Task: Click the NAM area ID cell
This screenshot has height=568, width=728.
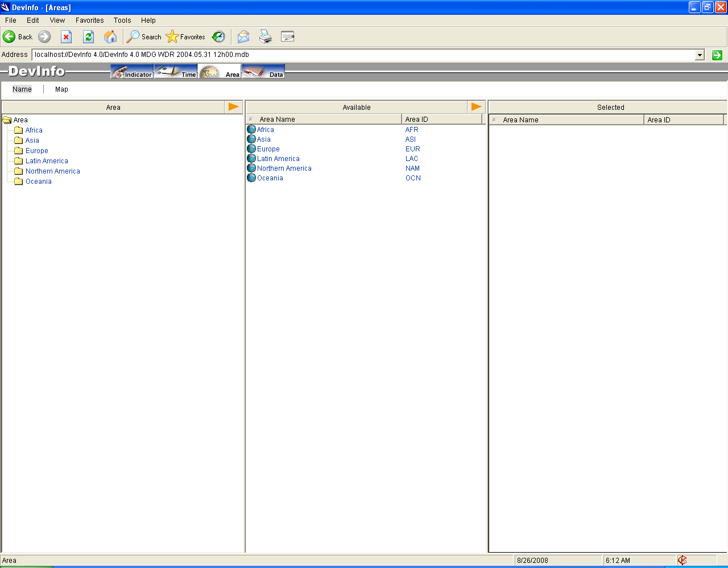Action: [413, 168]
